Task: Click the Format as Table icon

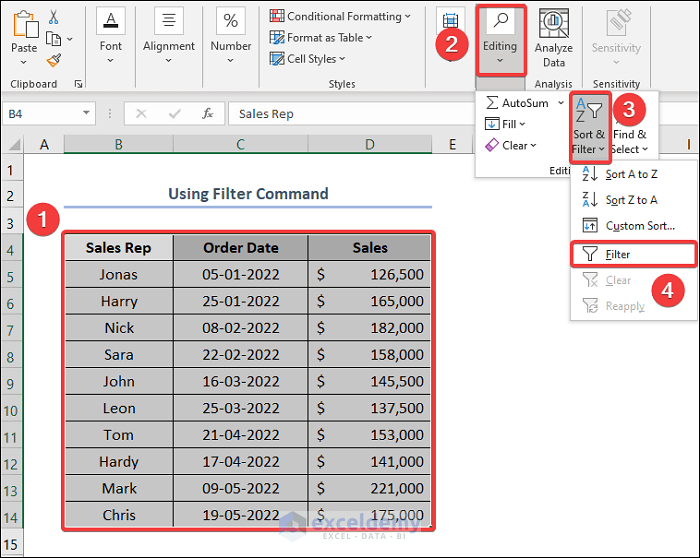Action: 277,37
